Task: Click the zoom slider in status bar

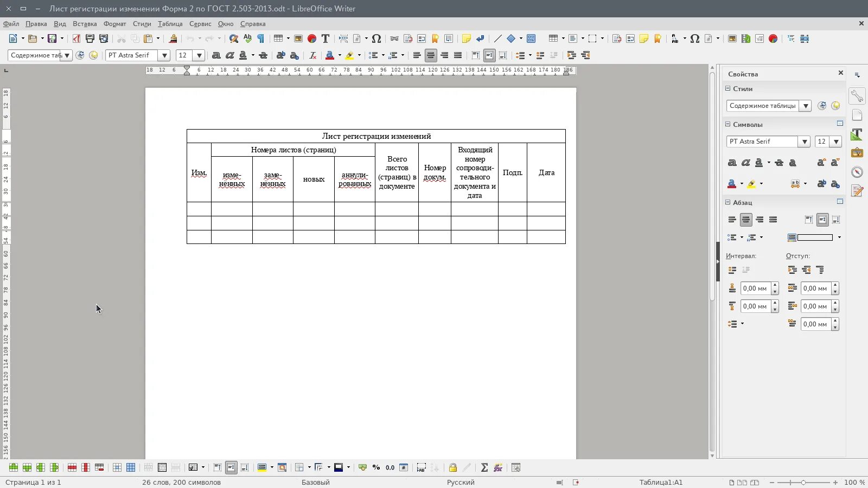Action: pyautogui.click(x=803, y=482)
